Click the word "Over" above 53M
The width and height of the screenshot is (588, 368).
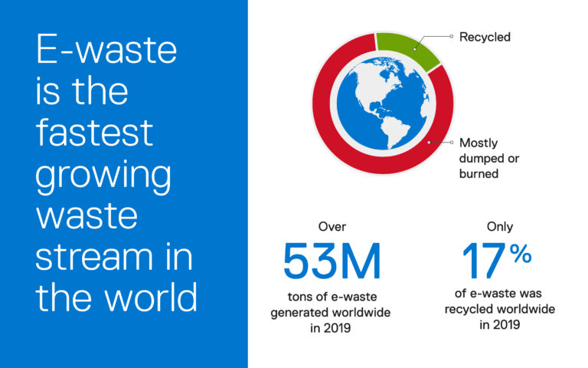pos(332,226)
